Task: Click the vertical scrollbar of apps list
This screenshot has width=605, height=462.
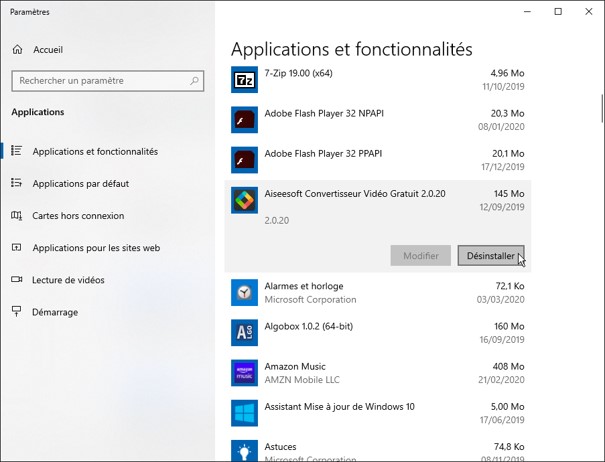Action: click(x=601, y=106)
